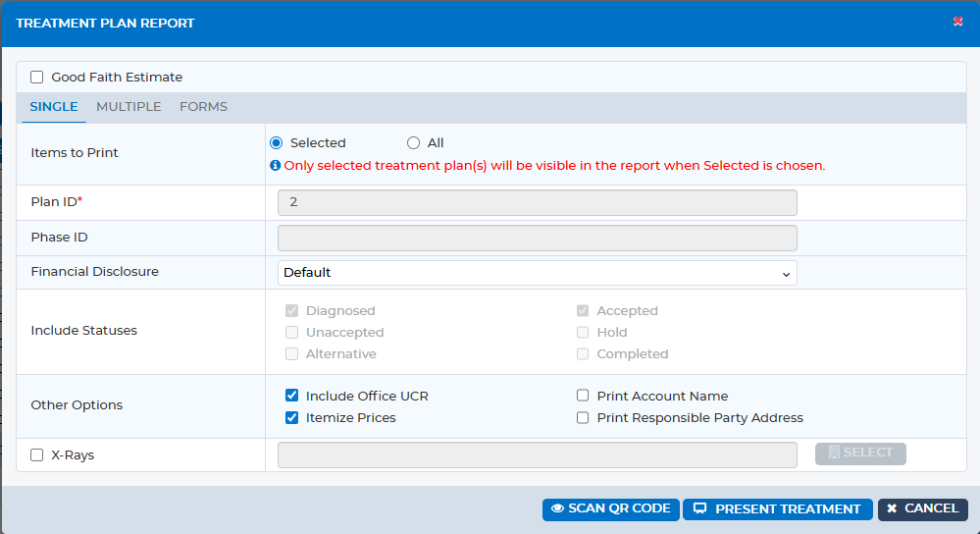Click the greyed-out Select button for X-Rays
This screenshot has width=980, height=534.
click(860, 454)
